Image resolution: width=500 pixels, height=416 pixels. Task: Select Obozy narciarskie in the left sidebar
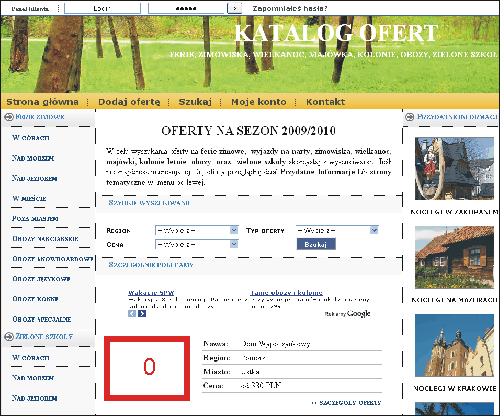point(45,239)
